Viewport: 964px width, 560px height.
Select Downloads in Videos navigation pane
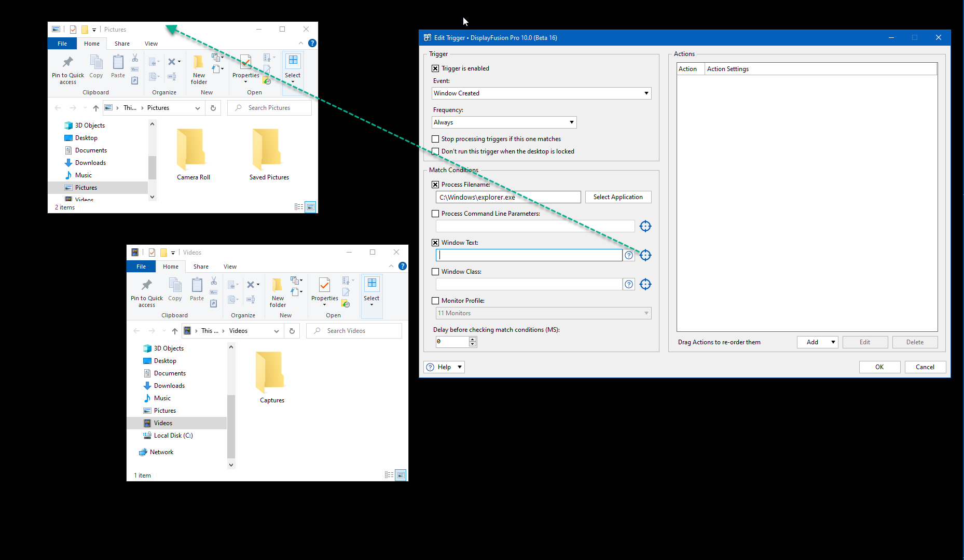coord(169,386)
